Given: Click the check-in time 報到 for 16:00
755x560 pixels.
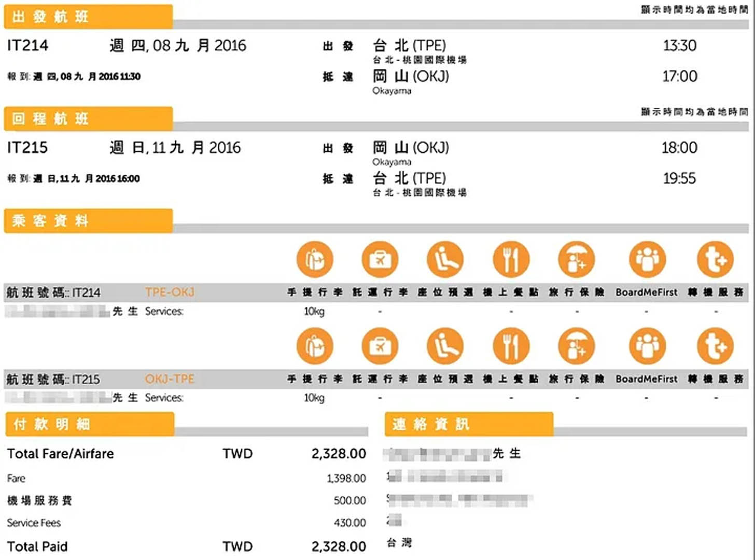Looking at the screenshot, I should (73, 179).
